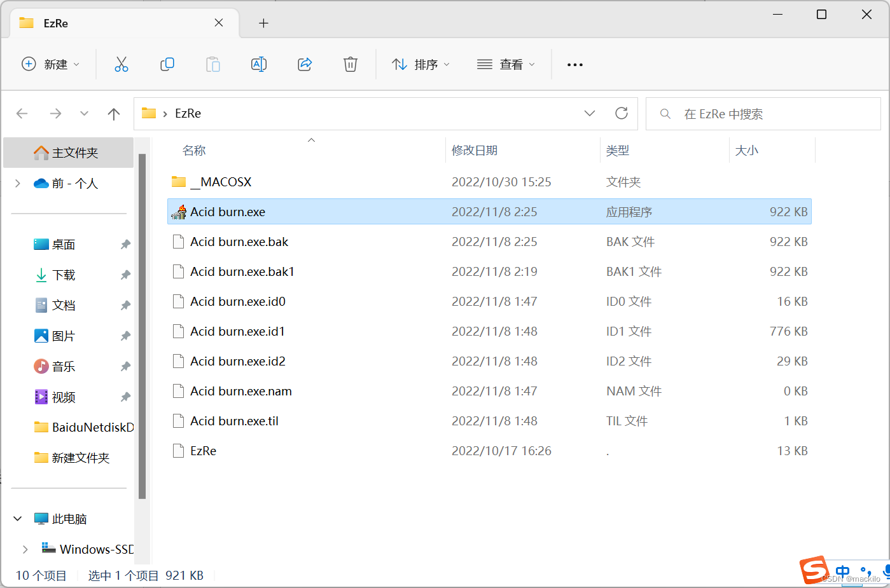This screenshot has height=588, width=890.
Task: Select the Acid burn.exe.nam file
Action: 489,391
